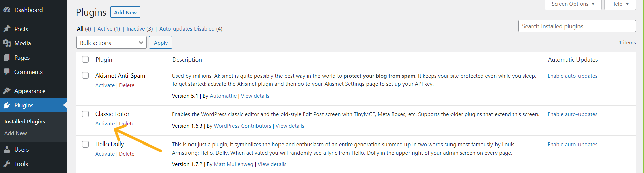Click the Tools wrench icon
The width and height of the screenshot is (644, 173).
click(7, 164)
